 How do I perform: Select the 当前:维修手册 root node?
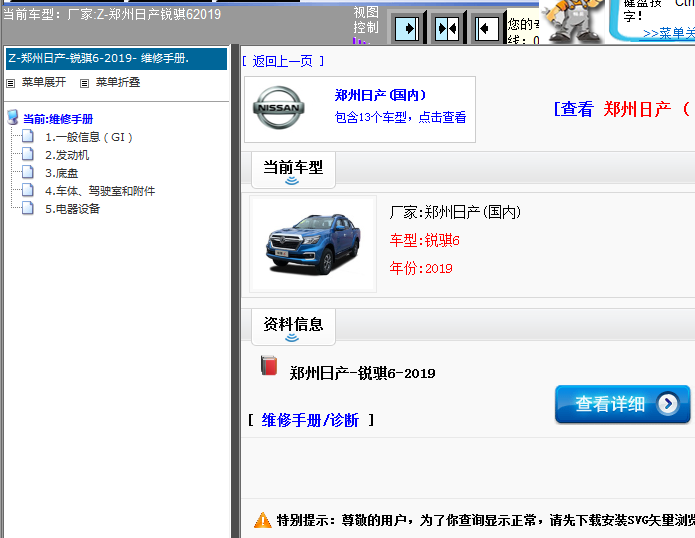coord(58,119)
